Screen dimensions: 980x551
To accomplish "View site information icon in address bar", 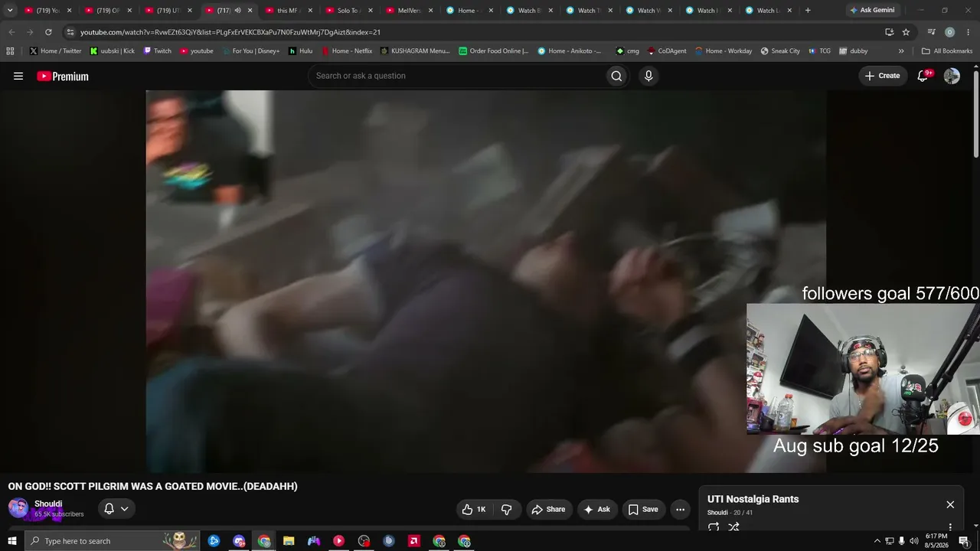I will [70, 32].
